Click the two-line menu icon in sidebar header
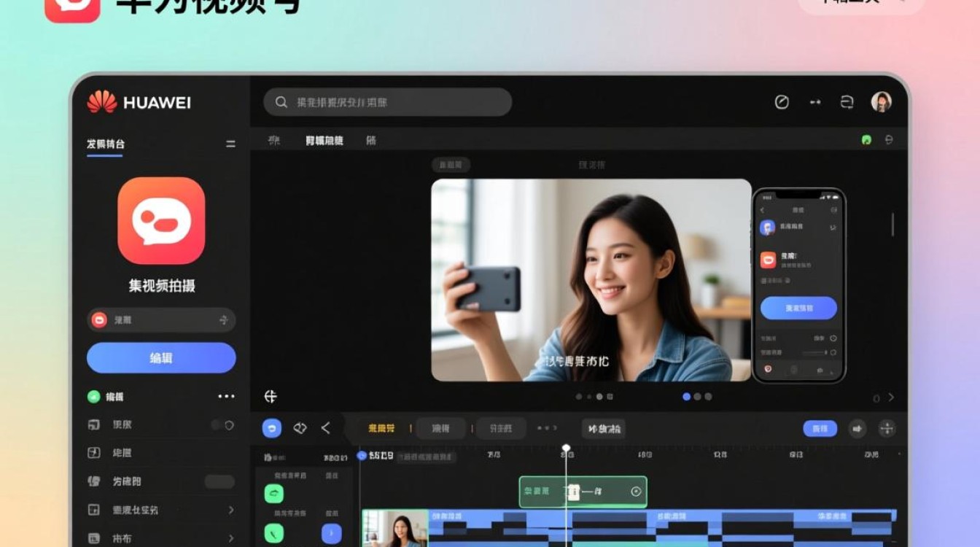 pyautogui.click(x=230, y=144)
